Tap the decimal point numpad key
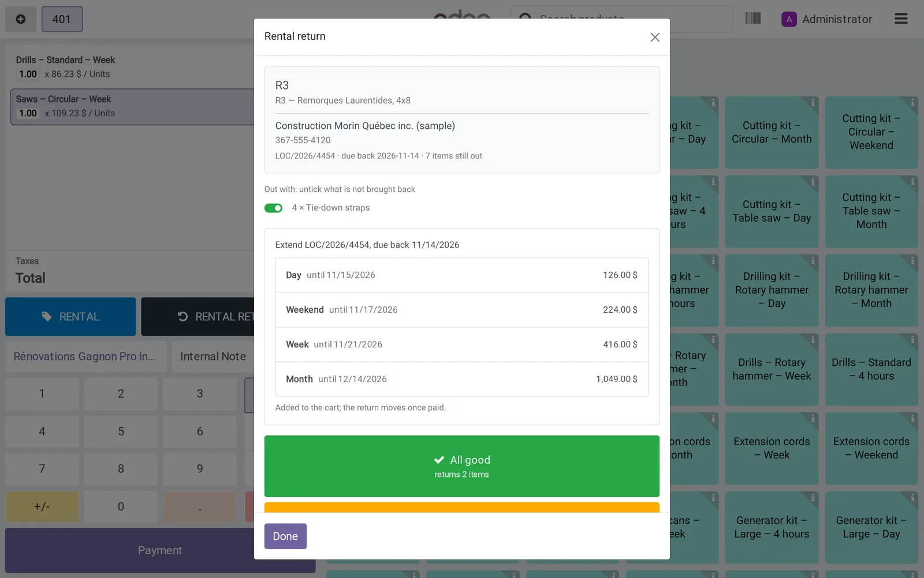This screenshot has width=924, height=578. (x=200, y=506)
